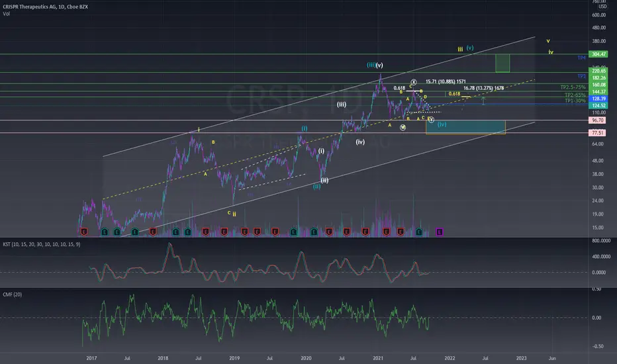
Task: Click the TP2.5-75% target label
Action: click(x=573, y=87)
